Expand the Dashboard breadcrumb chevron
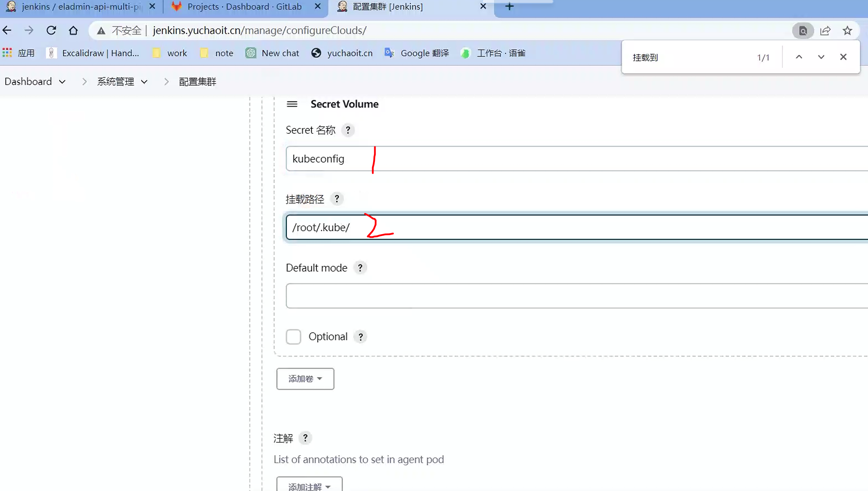The width and height of the screenshot is (868, 491). pyautogui.click(x=62, y=82)
